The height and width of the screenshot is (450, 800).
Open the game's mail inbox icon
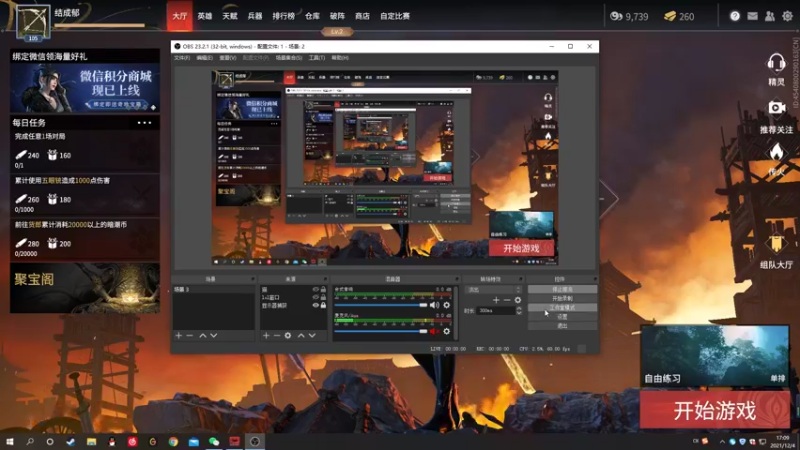point(753,16)
